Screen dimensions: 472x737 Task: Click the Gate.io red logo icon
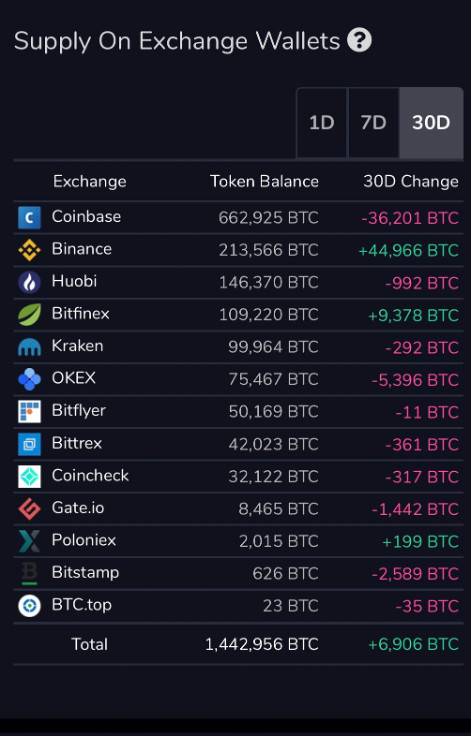tap(29, 509)
